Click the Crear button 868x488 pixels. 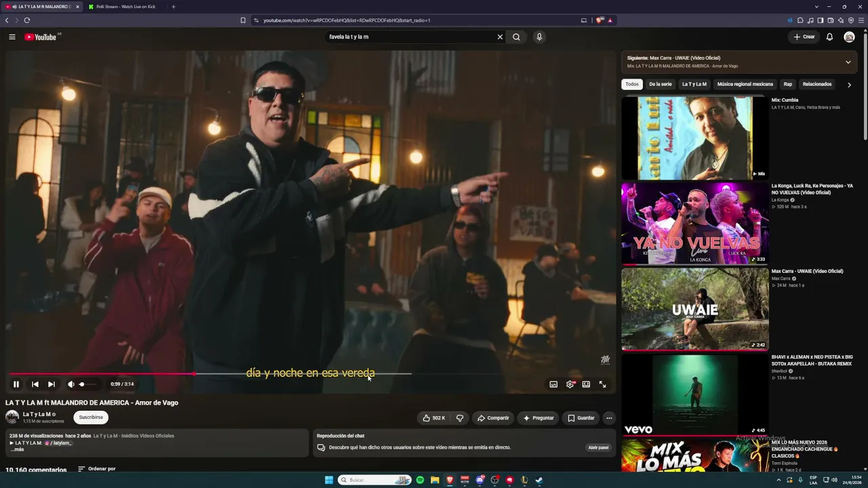click(x=804, y=37)
